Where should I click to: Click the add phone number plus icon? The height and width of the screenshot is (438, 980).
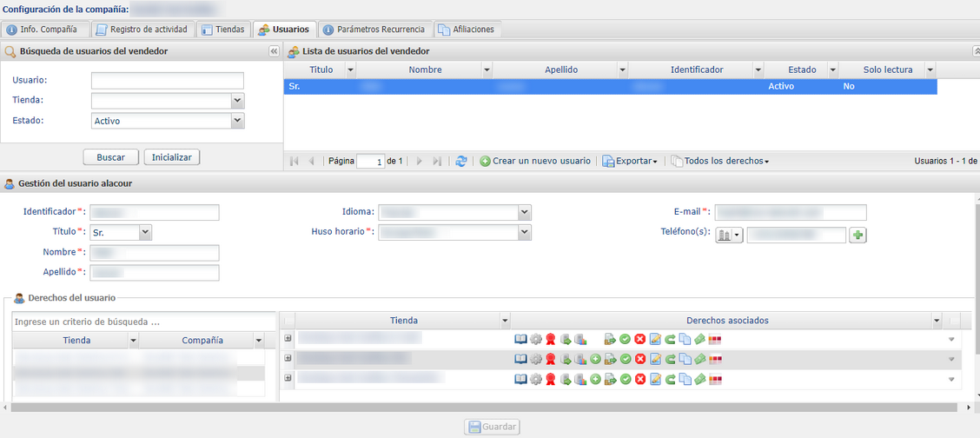point(857,236)
